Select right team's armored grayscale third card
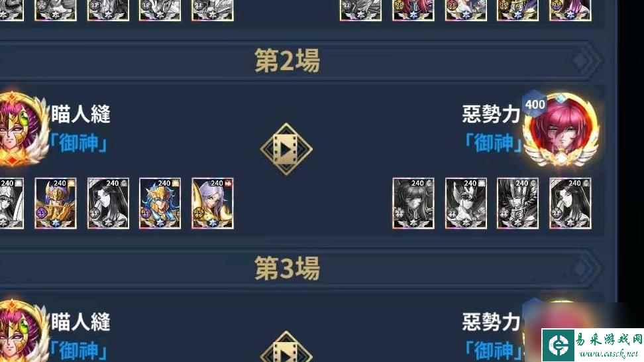Viewport: 644px width, 362px height. pos(517,204)
